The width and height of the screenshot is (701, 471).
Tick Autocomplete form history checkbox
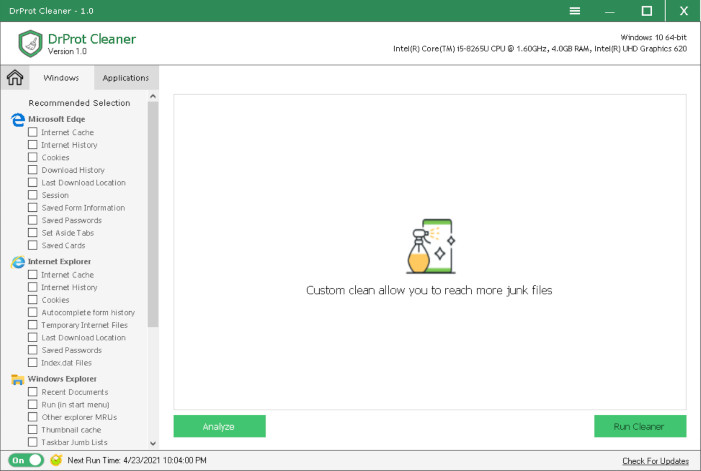(33, 311)
